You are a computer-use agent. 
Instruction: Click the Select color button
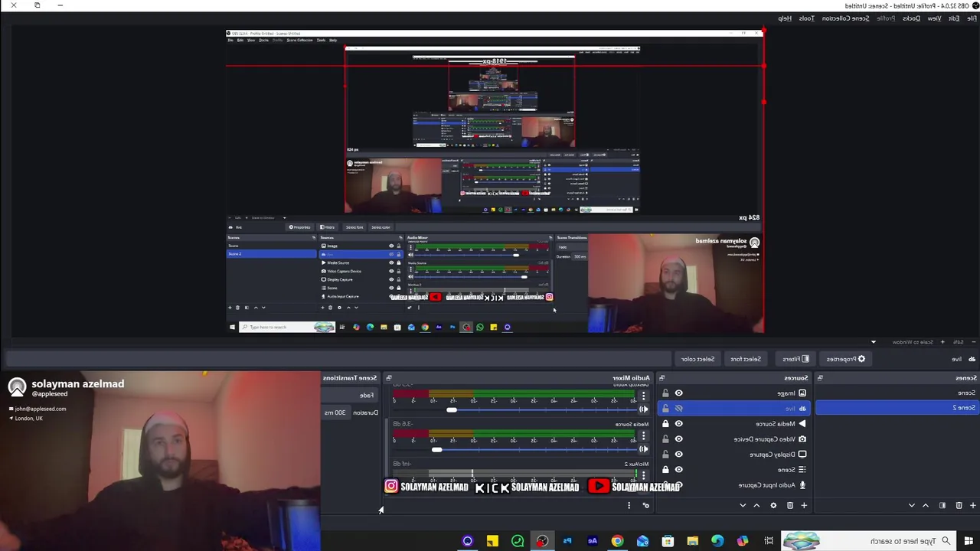[x=697, y=359]
